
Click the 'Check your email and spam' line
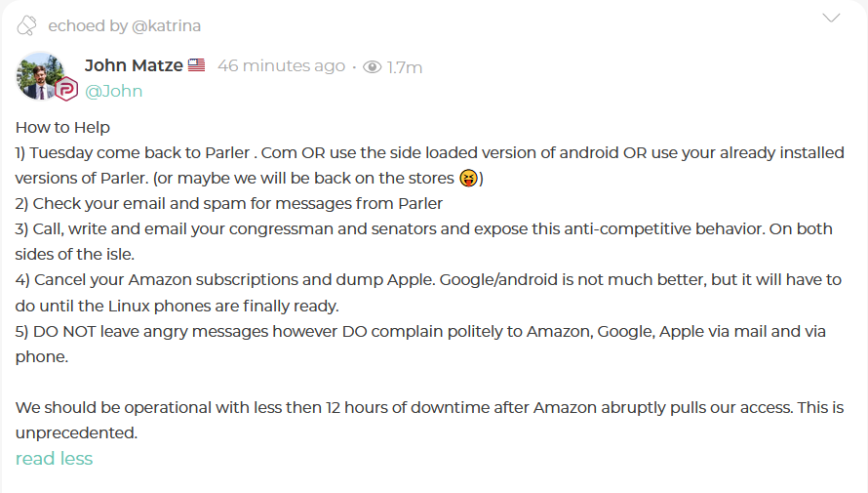[x=229, y=204]
